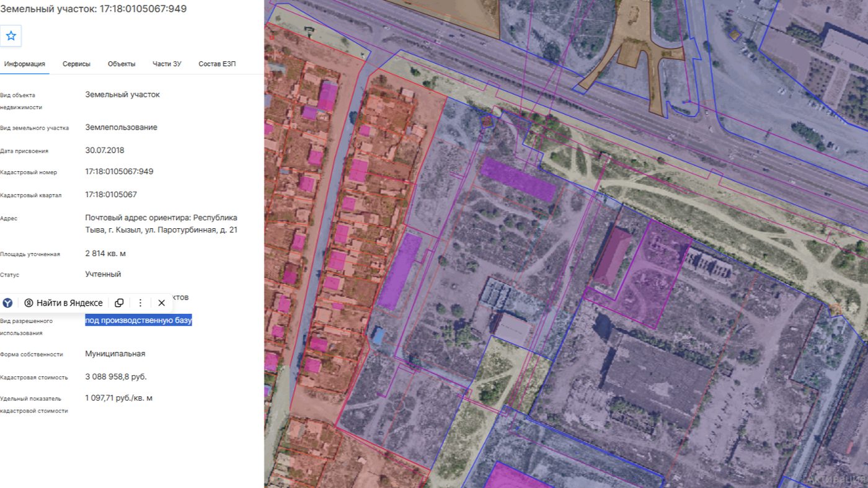Image resolution: width=868 pixels, height=488 pixels.
Task: Select the red-roofed building on the map
Action: pyautogui.click(x=613, y=256)
